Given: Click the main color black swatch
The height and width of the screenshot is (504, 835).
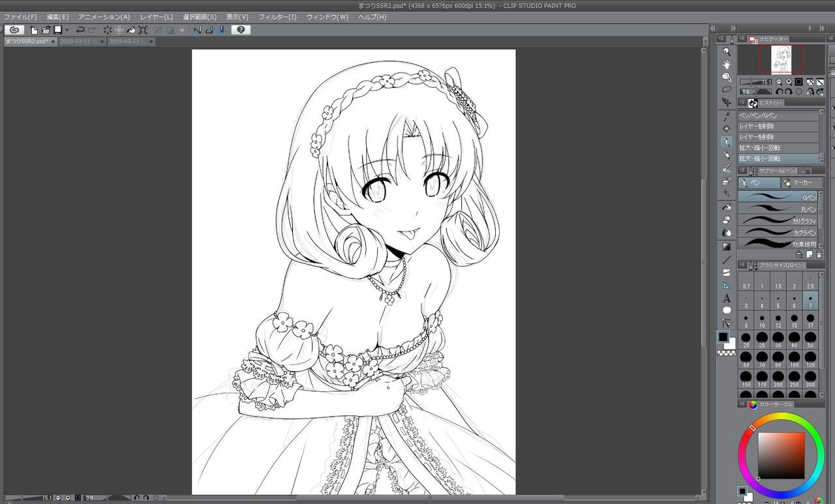Looking at the screenshot, I should coord(723,337).
